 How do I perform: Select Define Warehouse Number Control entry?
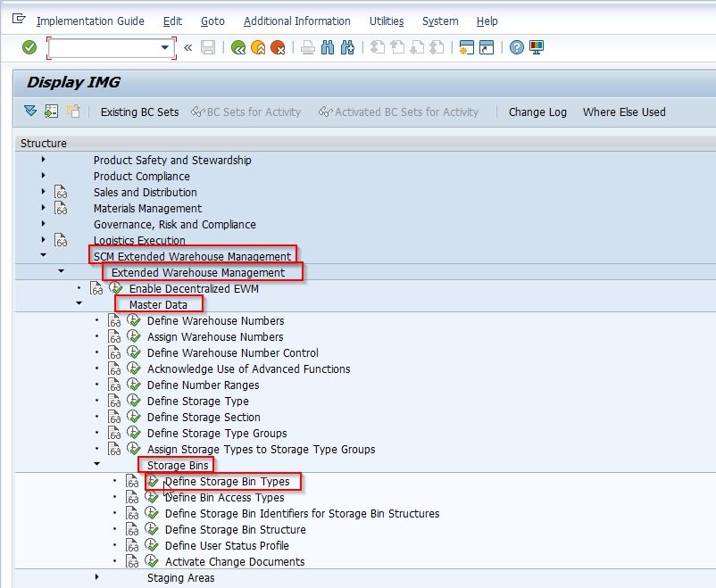[x=233, y=353]
